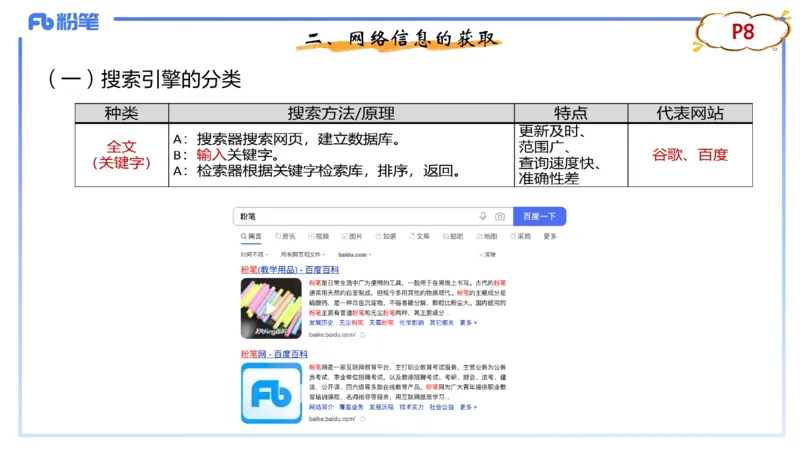Viewport: 800px width, 450px height.
Task: Click the red 谷歌、百度 cell
Action: click(x=690, y=155)
